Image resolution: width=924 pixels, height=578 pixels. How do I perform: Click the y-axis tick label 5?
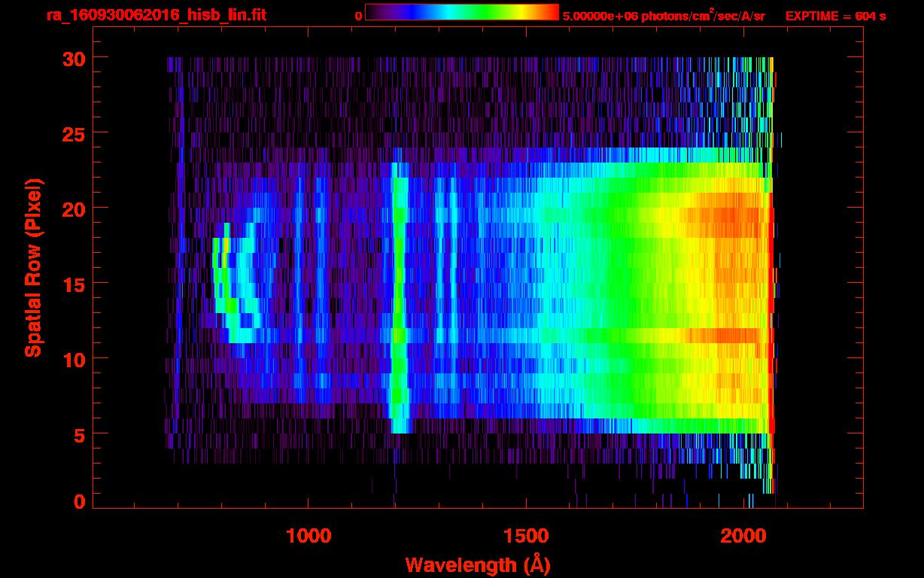[79, 434]
